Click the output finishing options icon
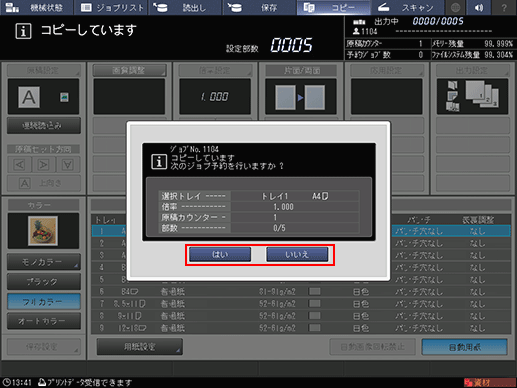517x388 pixels. tap(452, 96)
